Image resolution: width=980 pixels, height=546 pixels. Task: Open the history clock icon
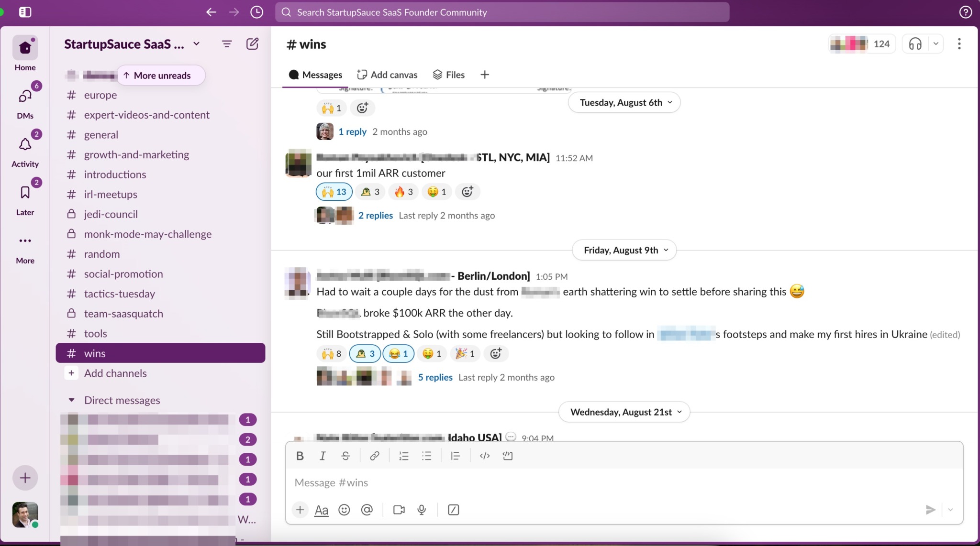pyautogui.click(x=256, y=12)
